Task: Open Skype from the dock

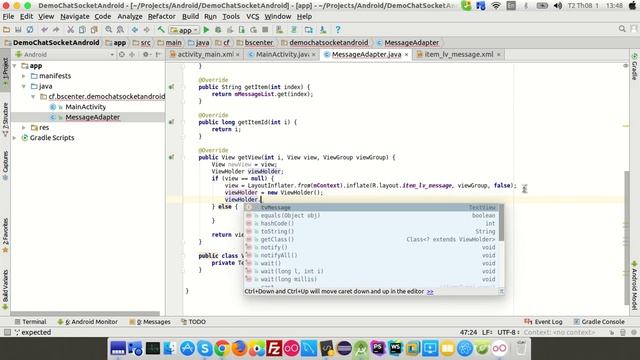Action: (x=205, y=349)
